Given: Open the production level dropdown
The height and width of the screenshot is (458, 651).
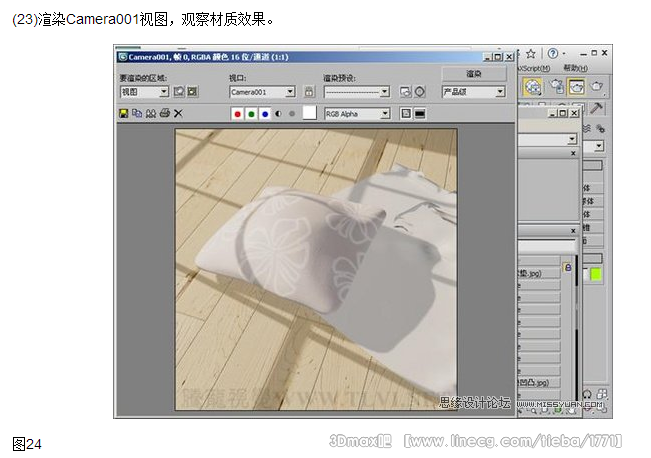Looking at the screenshot, I should coord(474,92).
